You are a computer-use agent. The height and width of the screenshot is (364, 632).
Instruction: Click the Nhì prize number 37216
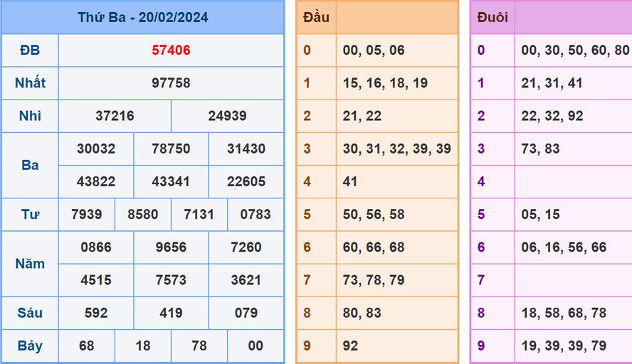pyautogui.click(x=115, y=116)
